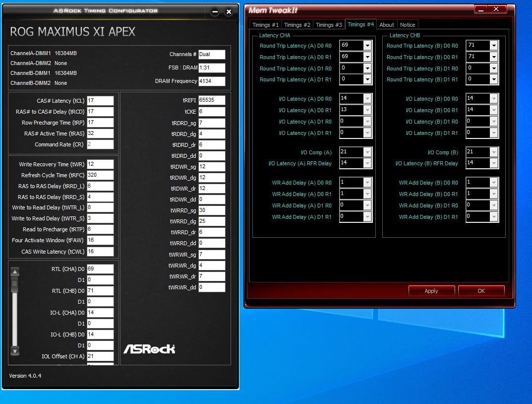
Task: Click the Command Rate (CR) field
Action: click(100, 144)
